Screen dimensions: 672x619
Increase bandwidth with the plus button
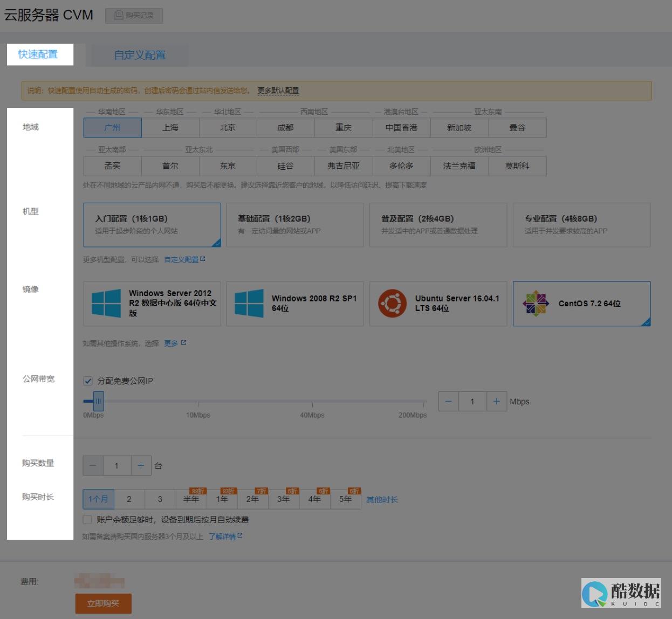click(x=497, y=402)
